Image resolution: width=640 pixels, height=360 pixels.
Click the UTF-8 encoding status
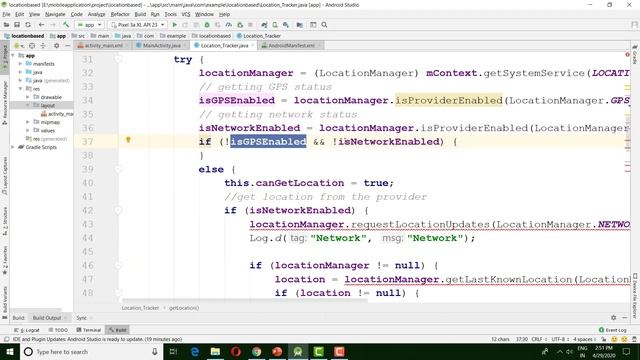pyautogui.click(x=559, y=339)
